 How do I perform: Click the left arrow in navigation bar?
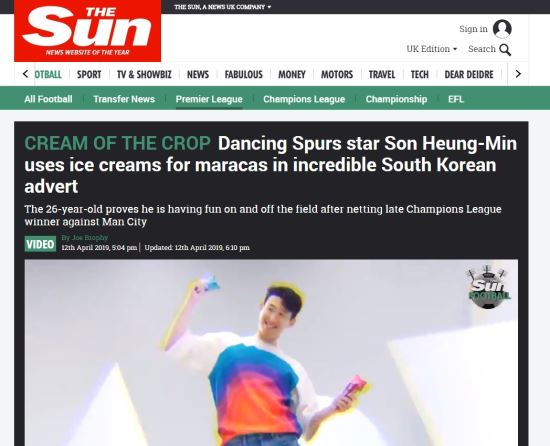click(25, 74)
